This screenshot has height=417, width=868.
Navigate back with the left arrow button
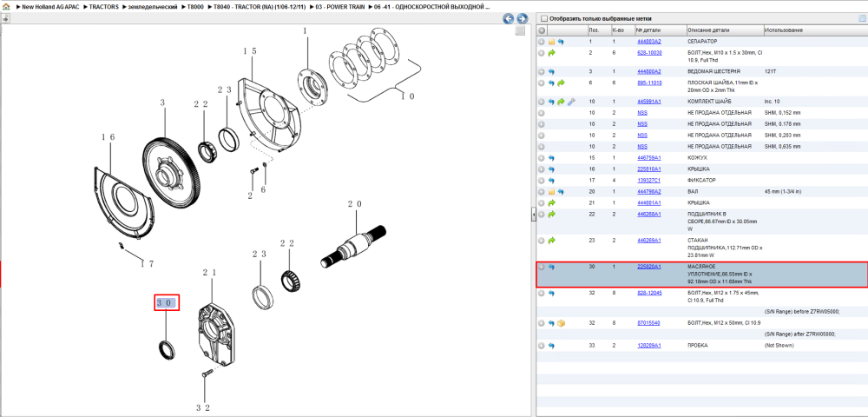tap(508, 19)
